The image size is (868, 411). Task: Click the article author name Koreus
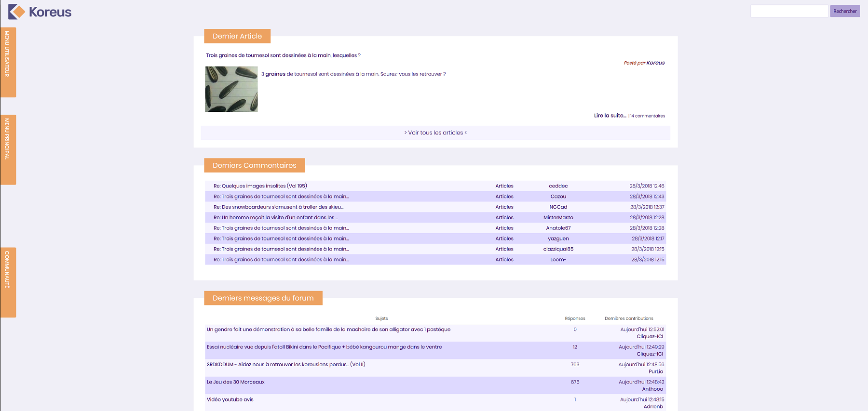[655, 63]
